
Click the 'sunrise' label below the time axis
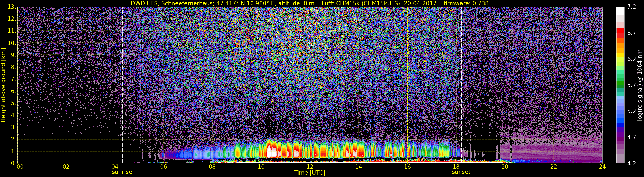(122, 172)
